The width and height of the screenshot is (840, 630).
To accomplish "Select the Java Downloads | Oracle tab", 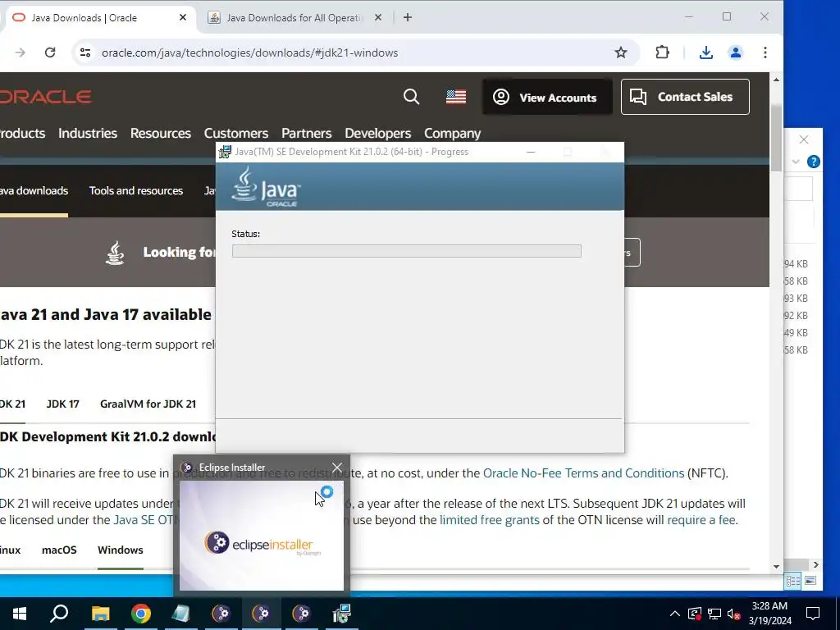I will [x=101, y=18].
